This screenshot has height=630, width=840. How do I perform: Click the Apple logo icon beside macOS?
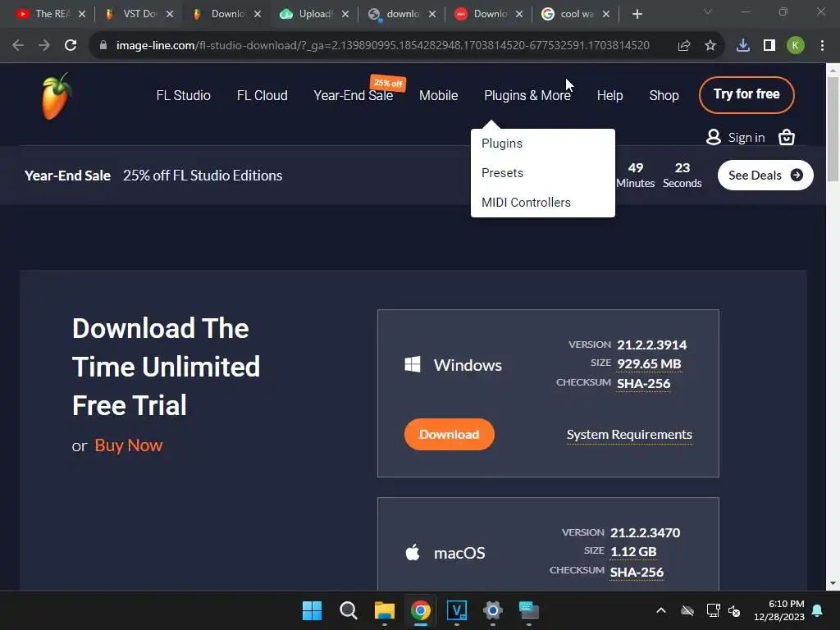[413, 552]
